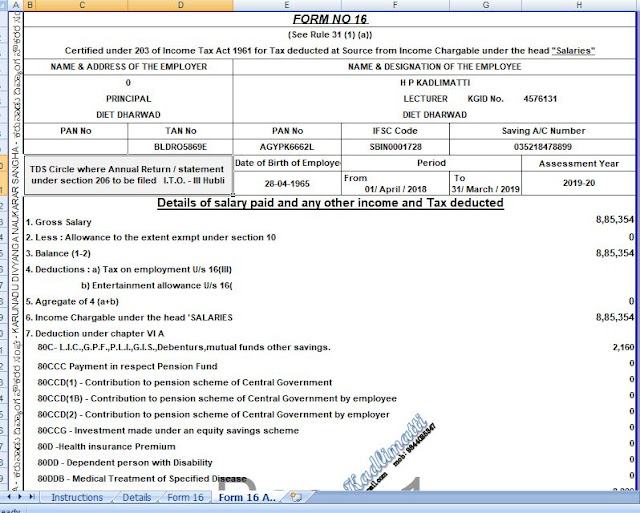Select the 80C amount 2,160
640x513 pixels.
click(623, 347)
